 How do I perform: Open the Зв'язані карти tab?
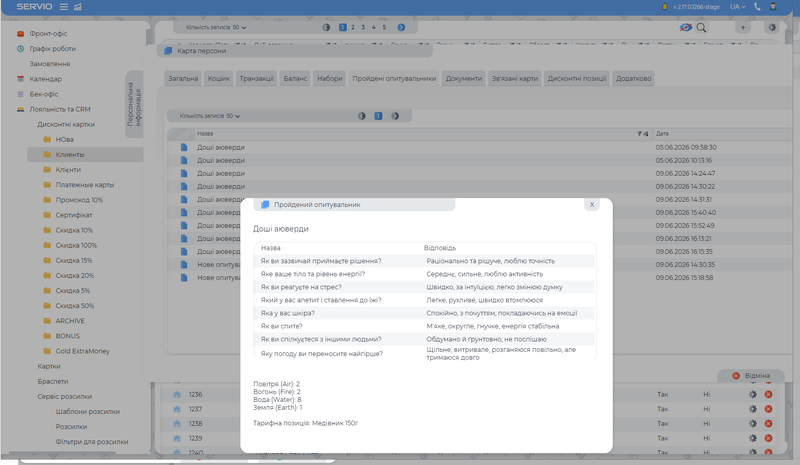pos(515,78)
